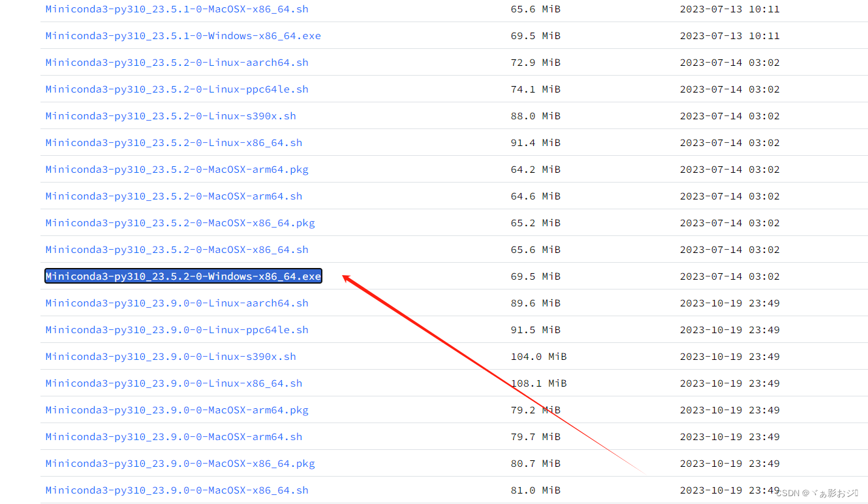The height and width of the screenshot is (504, 868).
Task: Click the 88.0 MiB size cell
Action: 535,116
